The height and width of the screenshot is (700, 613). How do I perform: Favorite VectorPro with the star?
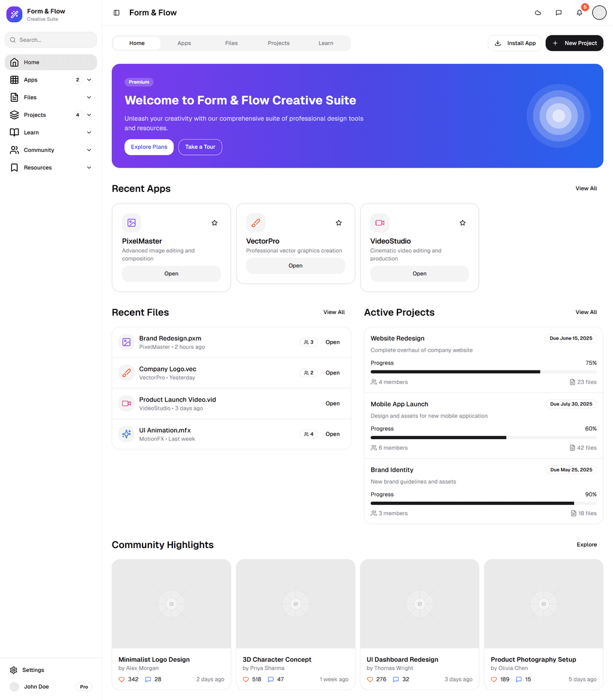pyautogui.click(x=339, y=223)
